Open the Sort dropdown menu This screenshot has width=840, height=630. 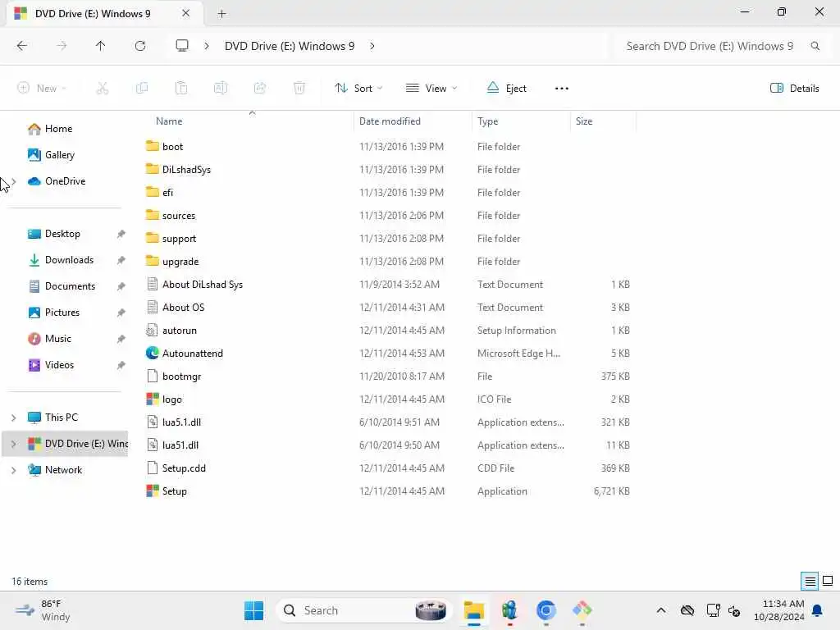click(358, 88)
